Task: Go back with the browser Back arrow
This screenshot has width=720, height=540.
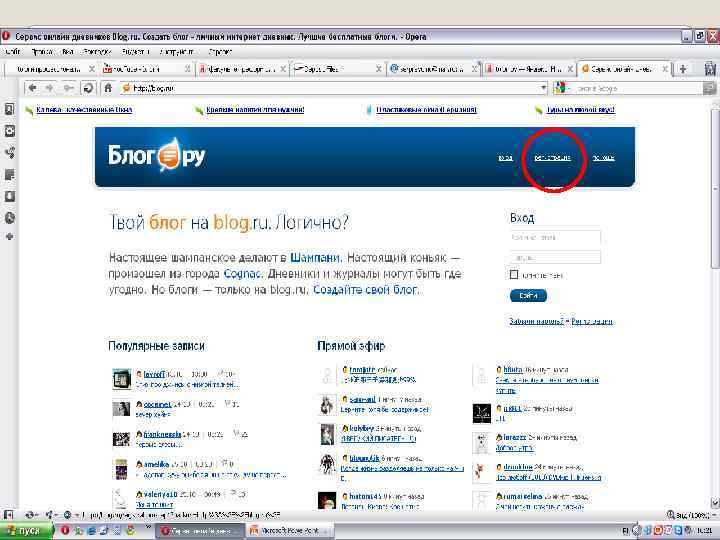Action: tap(32, 88)
